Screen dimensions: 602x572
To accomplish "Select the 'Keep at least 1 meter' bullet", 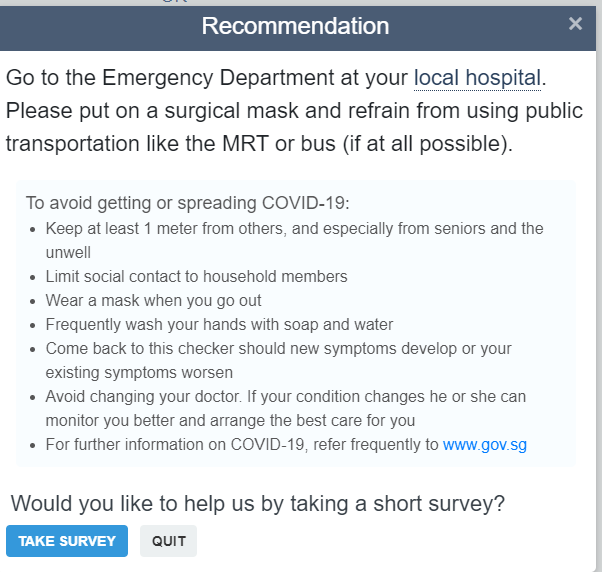I will 294,240.
